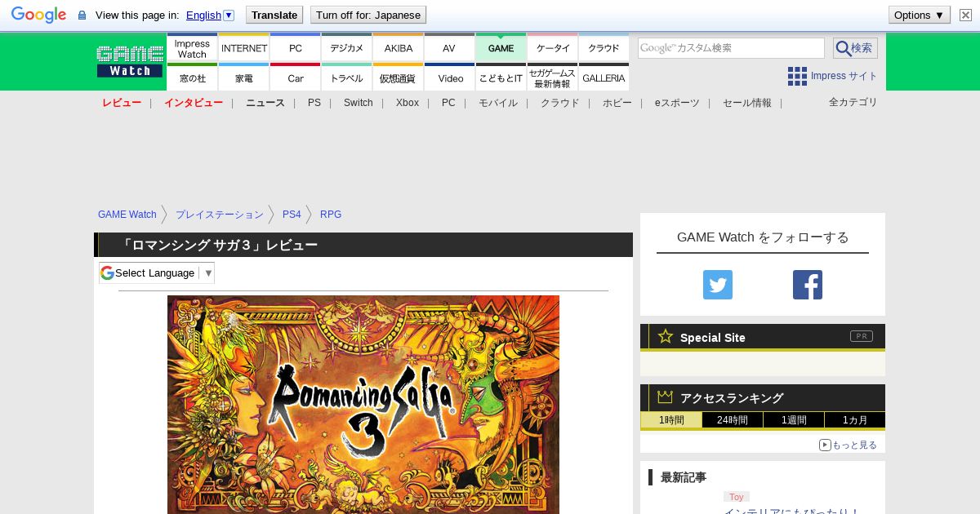This screenshot has width=980, height=514.
Task: Open AV Watch network tab
Action: pyautogui.click(x=449, y=48)
